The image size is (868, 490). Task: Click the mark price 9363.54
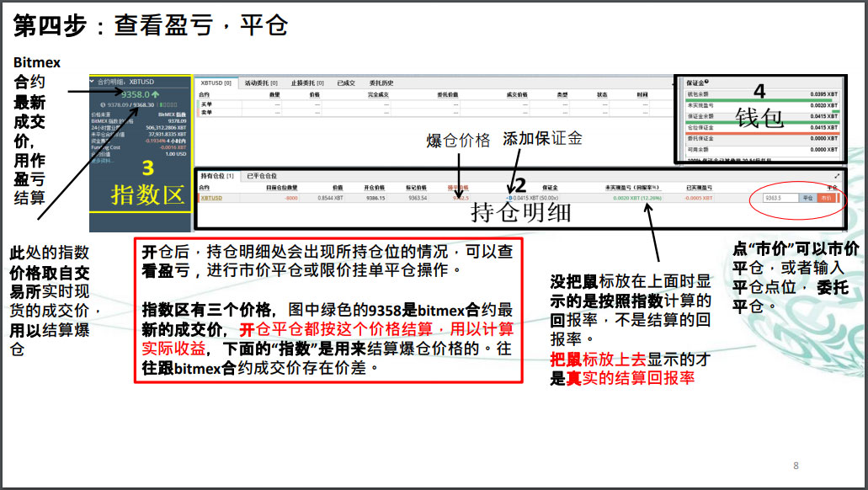coord(418,198)
